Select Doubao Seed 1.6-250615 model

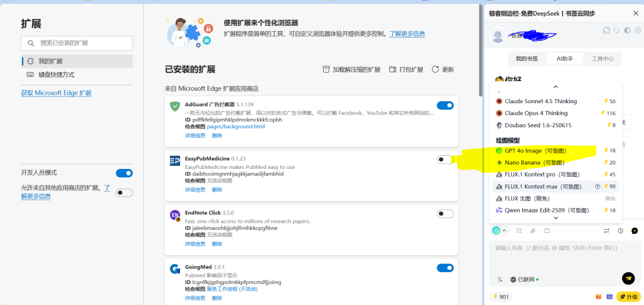(556, 125)
